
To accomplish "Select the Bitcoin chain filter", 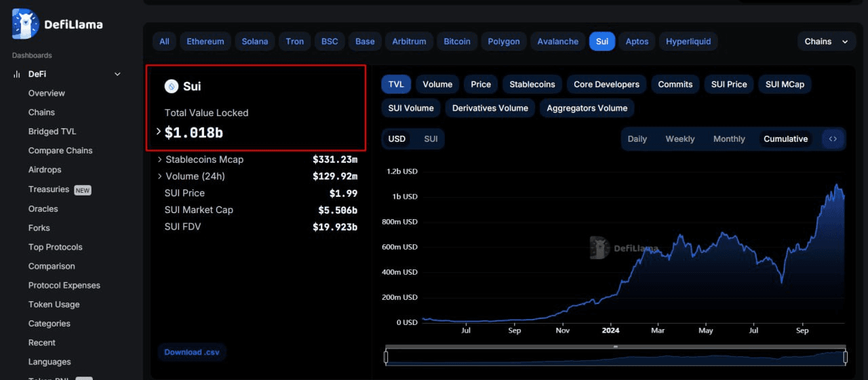I will (x=457, y=41).
